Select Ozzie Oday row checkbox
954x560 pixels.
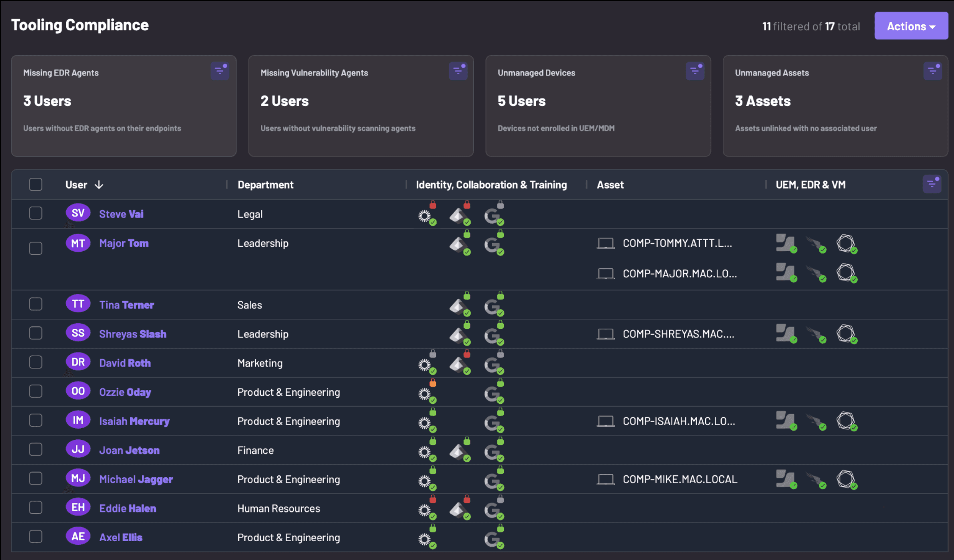[36, 391]
